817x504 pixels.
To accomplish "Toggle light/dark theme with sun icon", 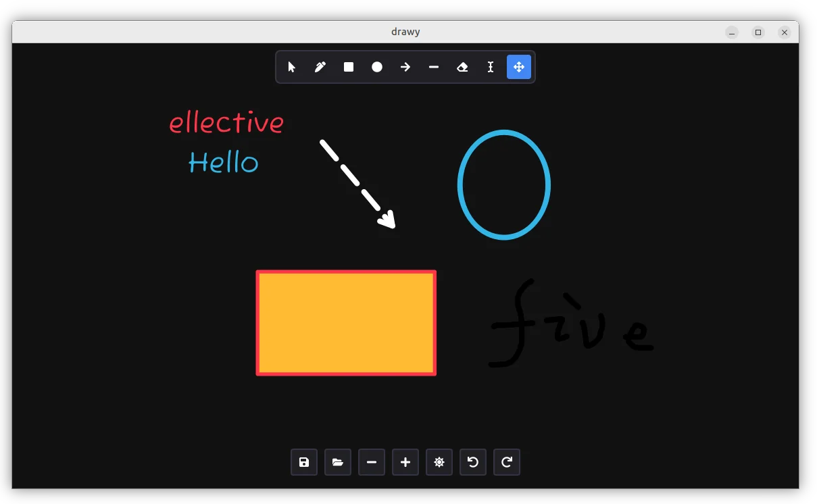I will click(x=439, y=462).
